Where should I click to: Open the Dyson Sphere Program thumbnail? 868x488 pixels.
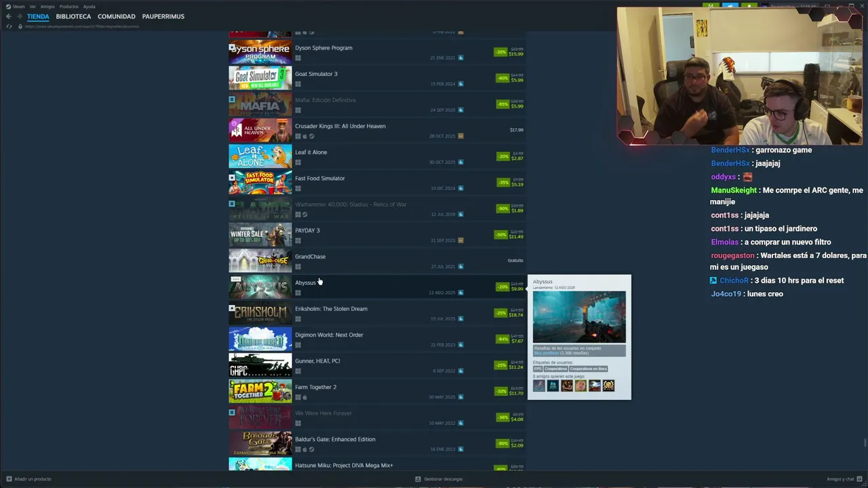tap(260, 52)
